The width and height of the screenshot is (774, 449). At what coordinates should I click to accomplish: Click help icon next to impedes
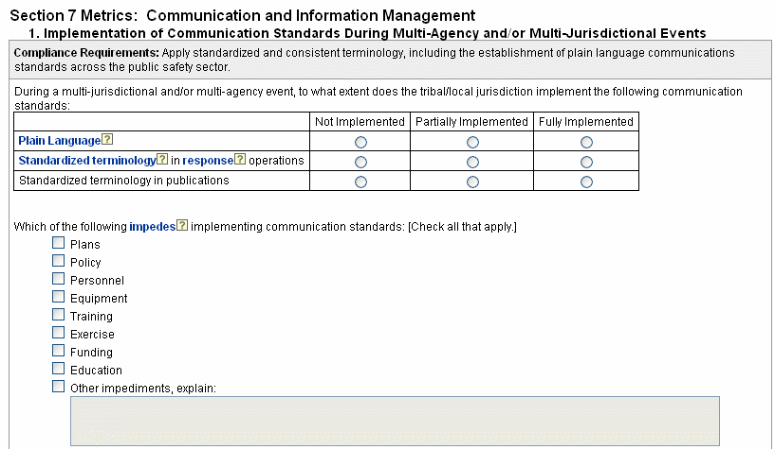pyautogui.click(x=182, y=226)
